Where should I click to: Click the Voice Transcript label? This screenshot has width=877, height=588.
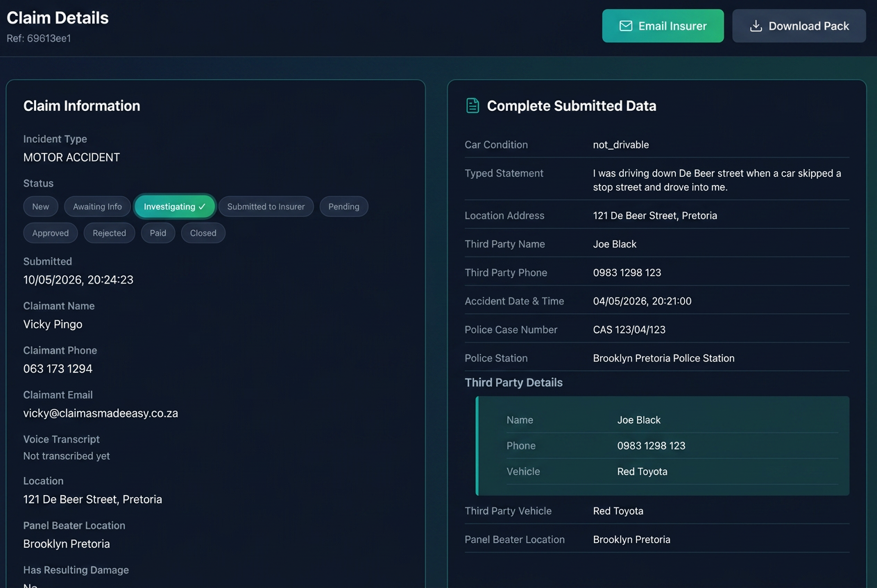pos(62,440)
